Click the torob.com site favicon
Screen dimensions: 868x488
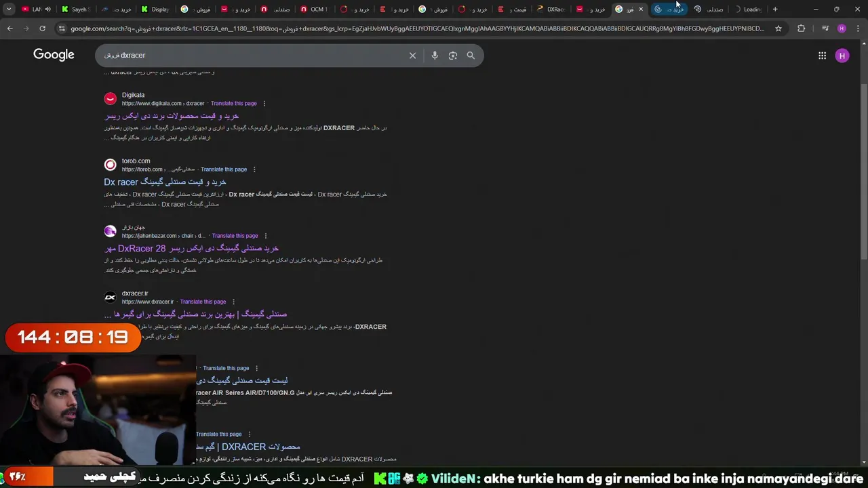[x=110, y=165]
